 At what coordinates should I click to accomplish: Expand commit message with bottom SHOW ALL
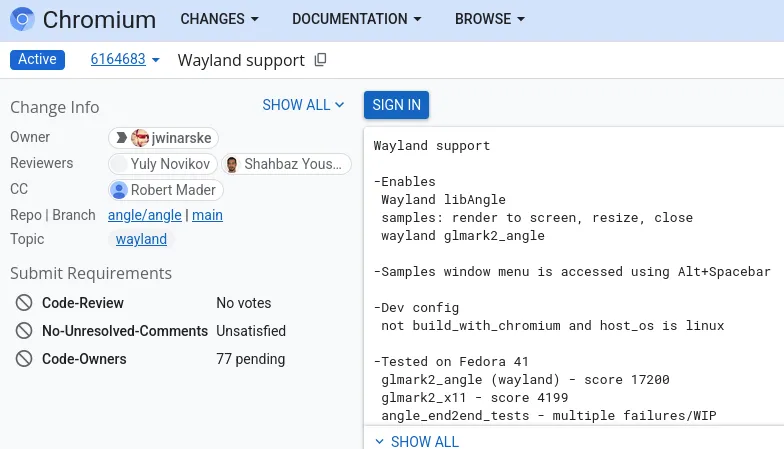[x=416, y=441]
